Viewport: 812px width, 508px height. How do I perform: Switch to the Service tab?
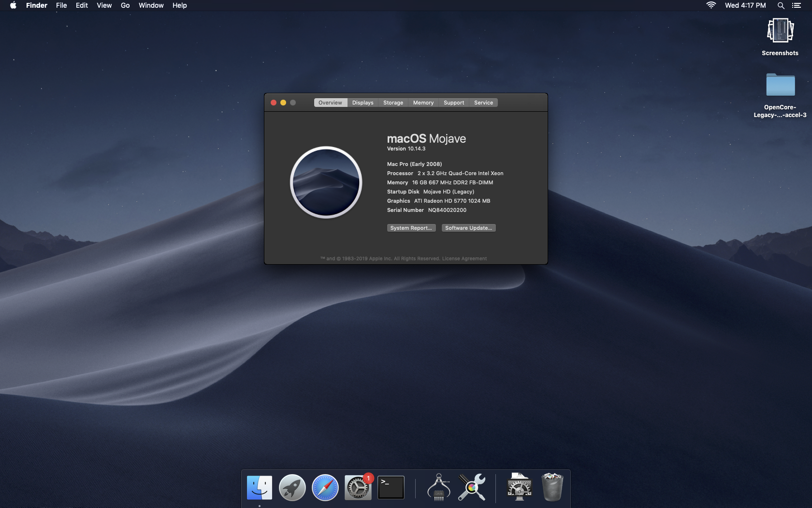pyautogui.click(x=483, y=103)
